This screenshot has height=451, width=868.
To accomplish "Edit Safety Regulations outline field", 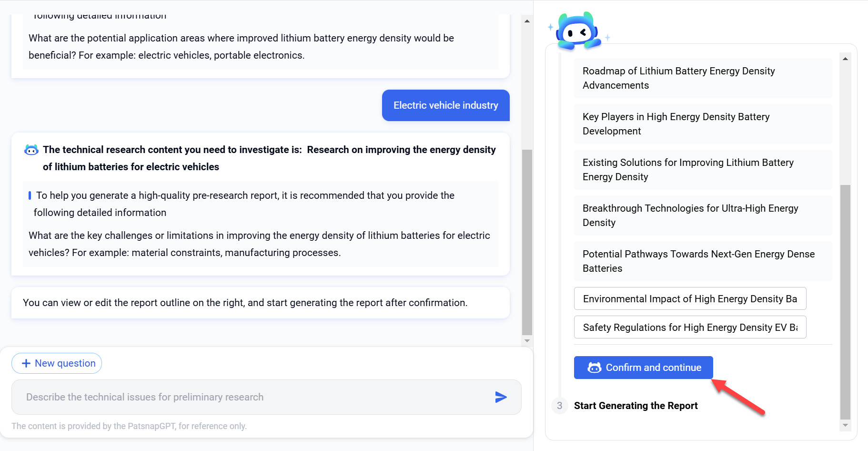I will tap(690, 328).
